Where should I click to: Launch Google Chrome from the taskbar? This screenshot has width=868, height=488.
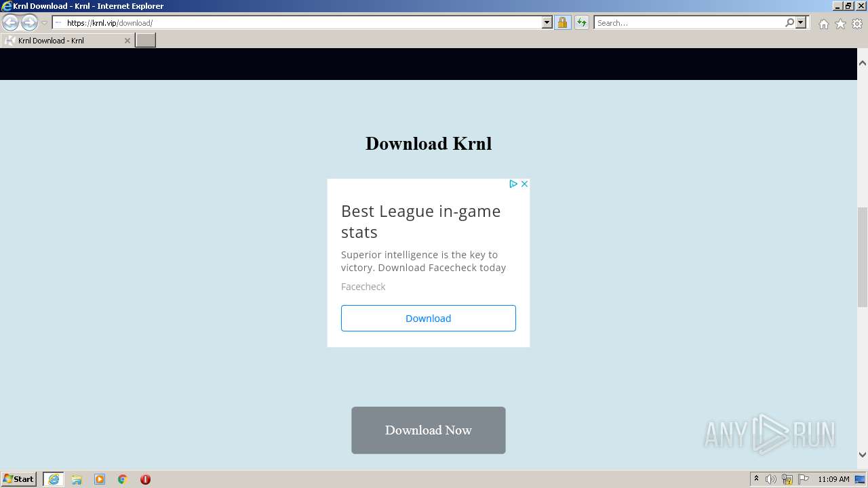pos(123,479)
